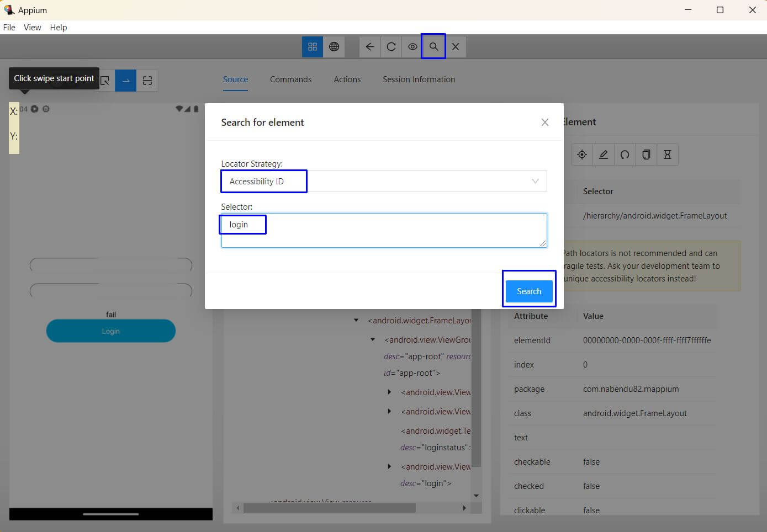The width and height of the screenshot is (767, 532).
Task: Click inside the Selector text field
Action: [x=384, y=231]
